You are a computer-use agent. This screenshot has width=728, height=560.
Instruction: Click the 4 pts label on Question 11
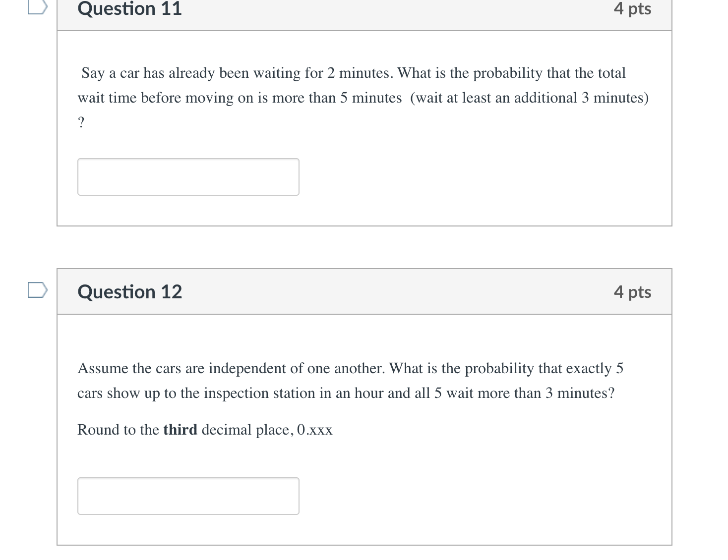[x=633, y=9]
